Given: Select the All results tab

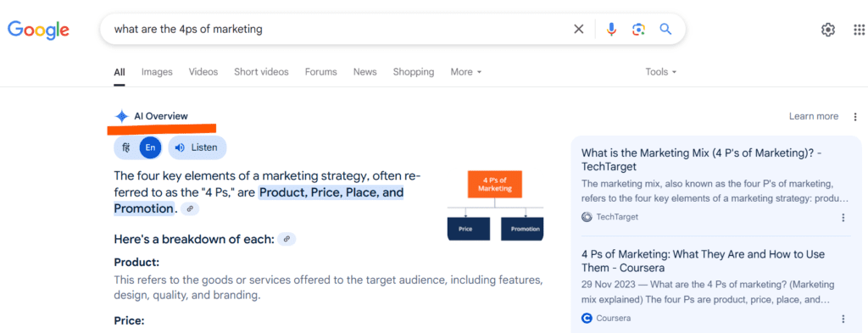Looking at the screenshot, I should pos(120,72).
